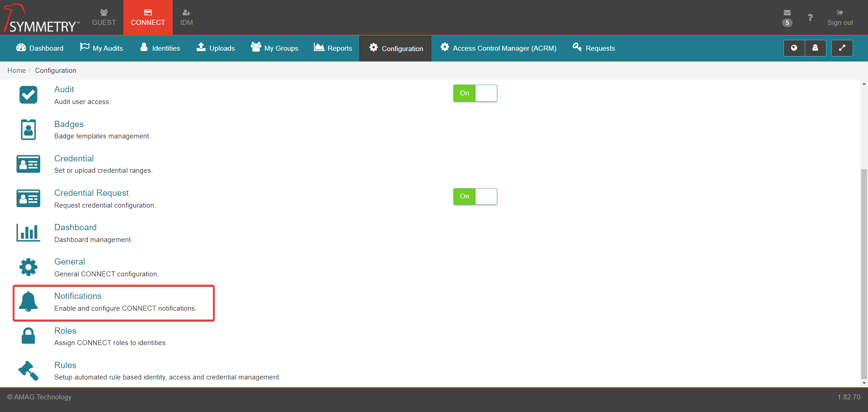Go to Home breadcrumb link
The height and width of the screenshot is (412, 868).
[17, 71]
